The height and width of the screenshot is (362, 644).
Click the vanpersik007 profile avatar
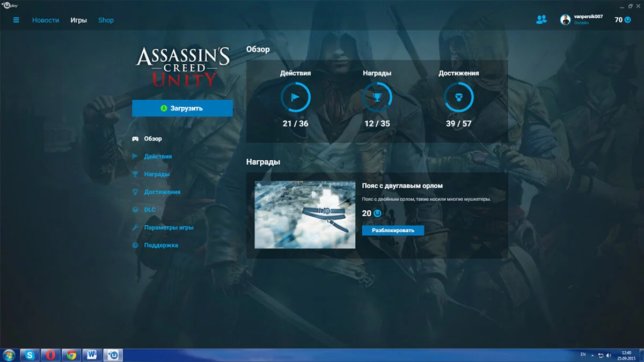click(x=566, y=20)
